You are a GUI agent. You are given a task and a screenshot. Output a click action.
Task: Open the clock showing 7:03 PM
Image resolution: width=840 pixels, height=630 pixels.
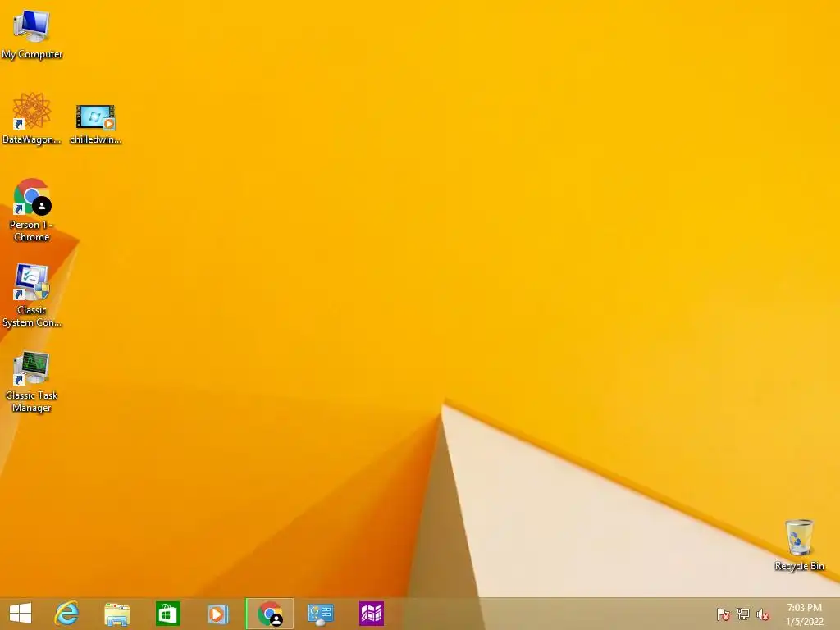(x=804, y=614)
